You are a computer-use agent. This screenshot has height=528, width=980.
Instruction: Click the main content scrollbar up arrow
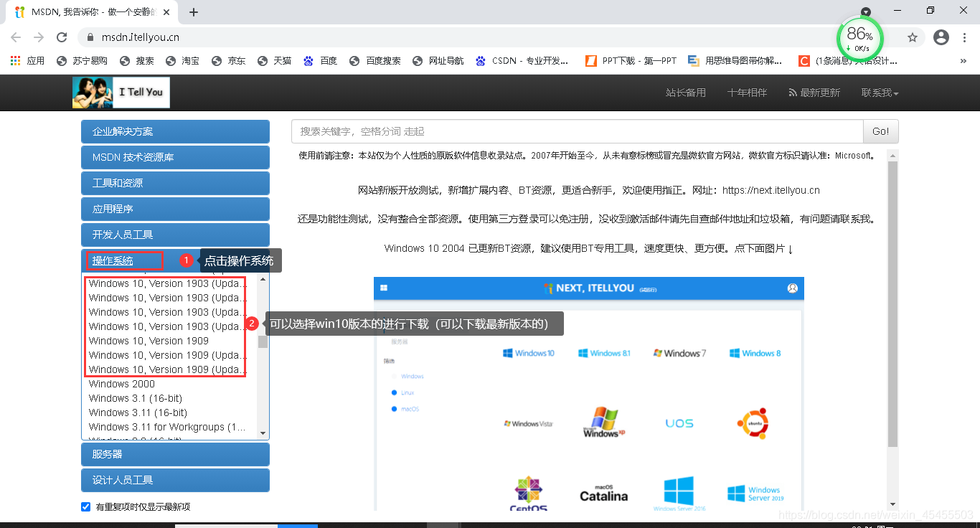[893, 155]
